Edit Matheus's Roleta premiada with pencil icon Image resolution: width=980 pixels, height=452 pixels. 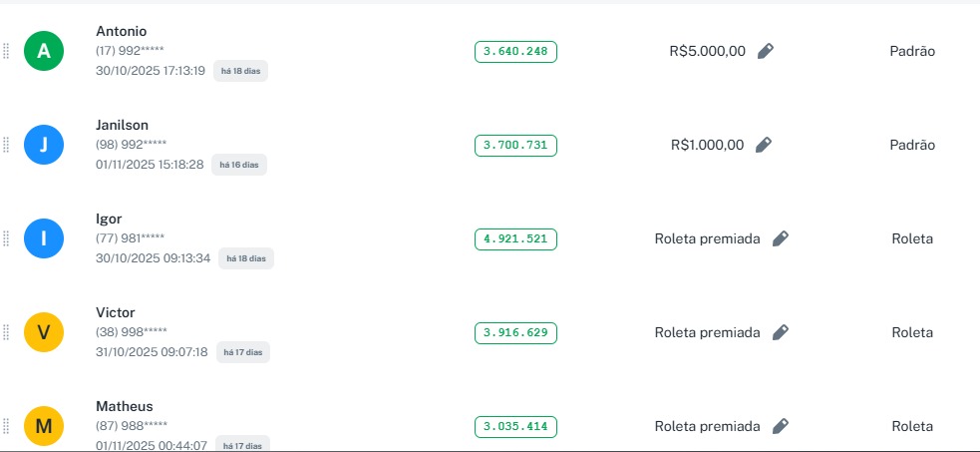click(x=781, y=426)
